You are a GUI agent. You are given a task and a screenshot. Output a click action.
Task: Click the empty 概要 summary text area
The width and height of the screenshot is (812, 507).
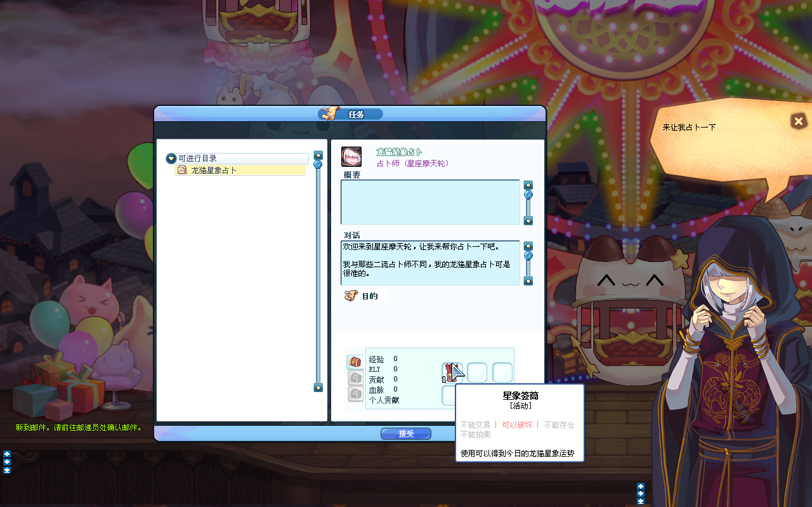pos(430,202)
